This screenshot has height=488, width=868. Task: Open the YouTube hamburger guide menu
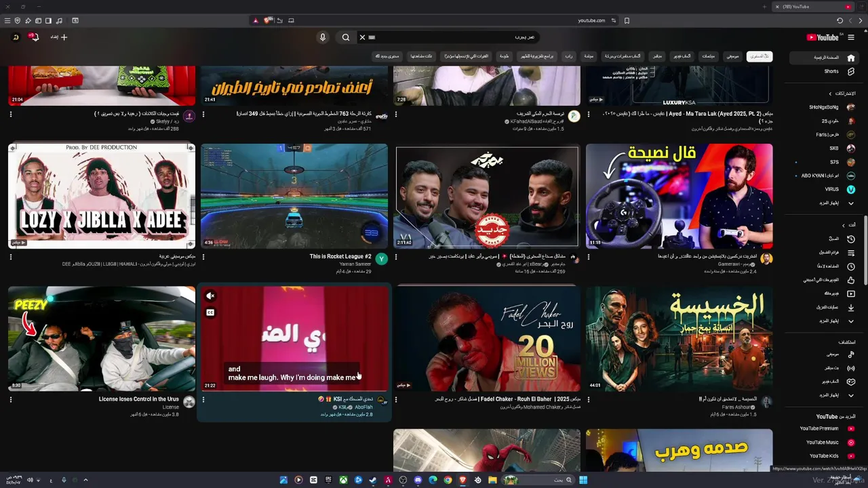tap(850, 37)
